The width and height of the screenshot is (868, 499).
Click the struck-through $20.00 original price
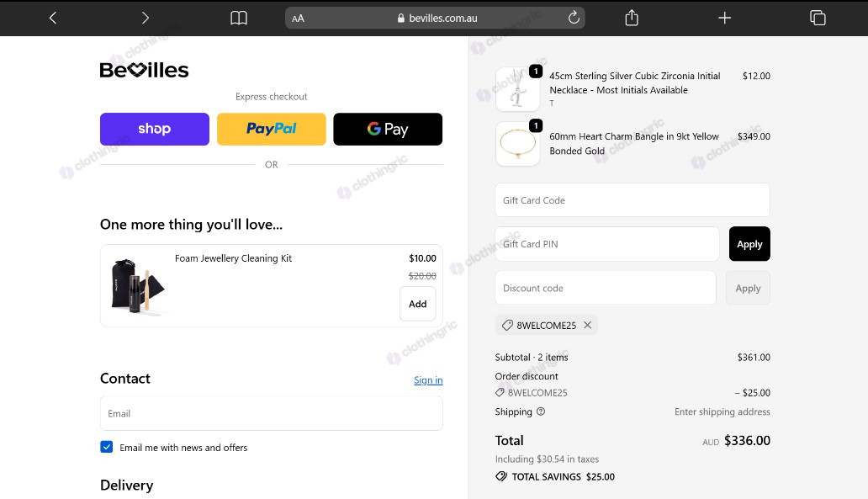422,276
